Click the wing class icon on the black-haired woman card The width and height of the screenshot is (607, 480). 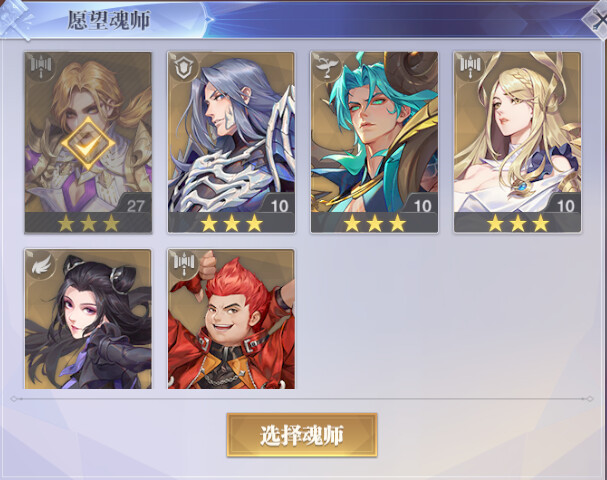pyautogui.click(x=41, y=264)
